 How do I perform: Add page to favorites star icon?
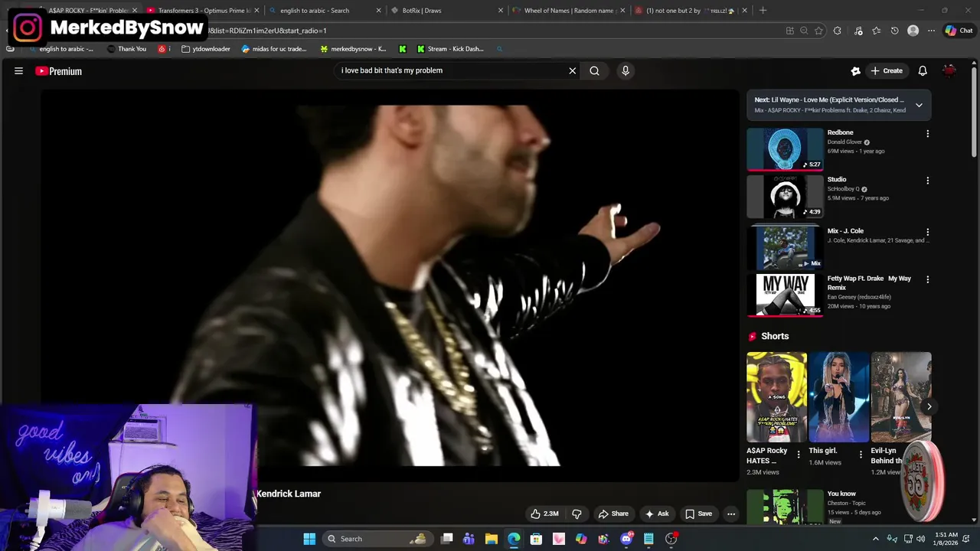point(818,31)
